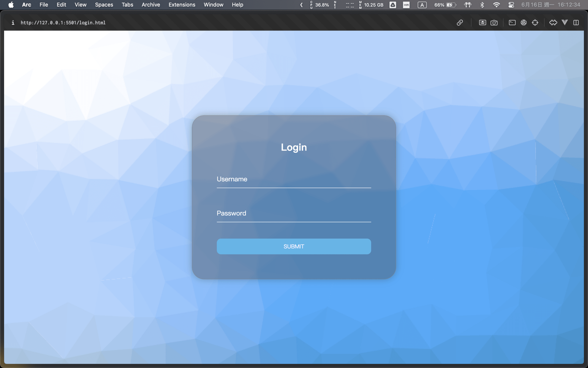588x368 pixels.
Task: Click the site info icon by URL
Action: [13, 23]
